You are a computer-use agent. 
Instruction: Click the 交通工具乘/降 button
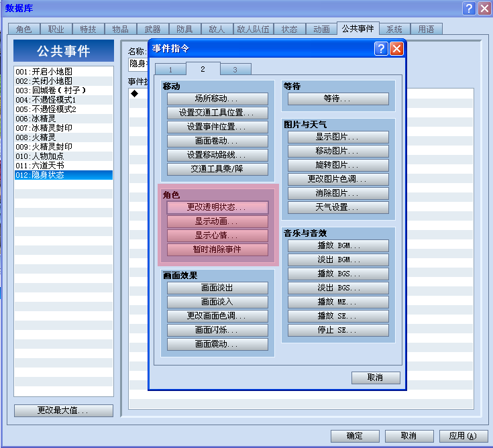click(x=217, y=169)
